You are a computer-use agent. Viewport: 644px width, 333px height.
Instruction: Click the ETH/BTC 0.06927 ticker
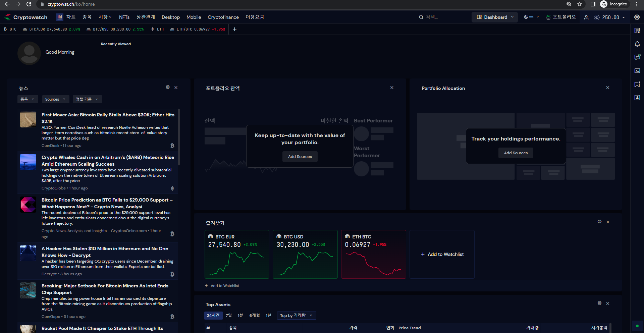198,30
